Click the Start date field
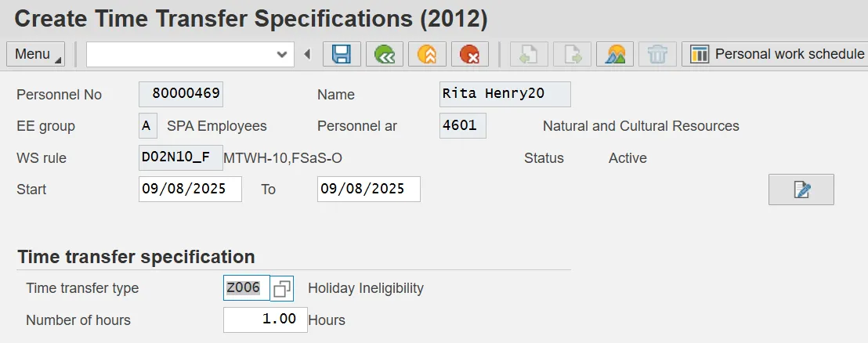Viewport: 868px width, 343px height. [190, 190]
